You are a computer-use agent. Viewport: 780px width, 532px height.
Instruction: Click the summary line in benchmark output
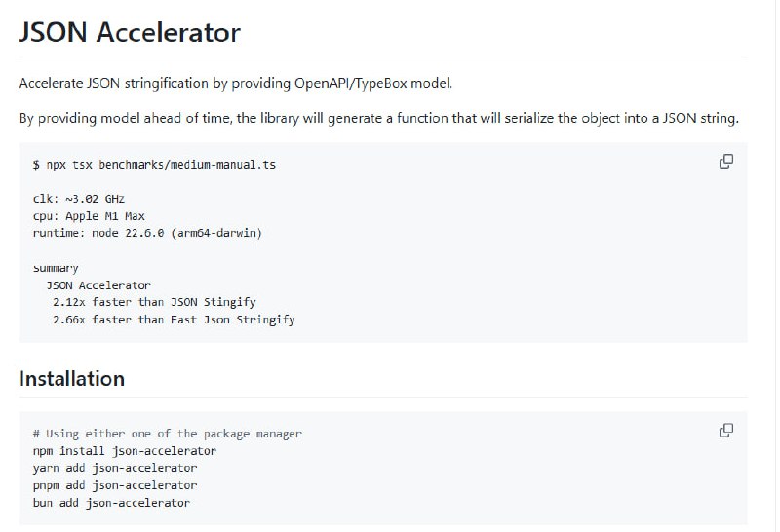point(56,267)
